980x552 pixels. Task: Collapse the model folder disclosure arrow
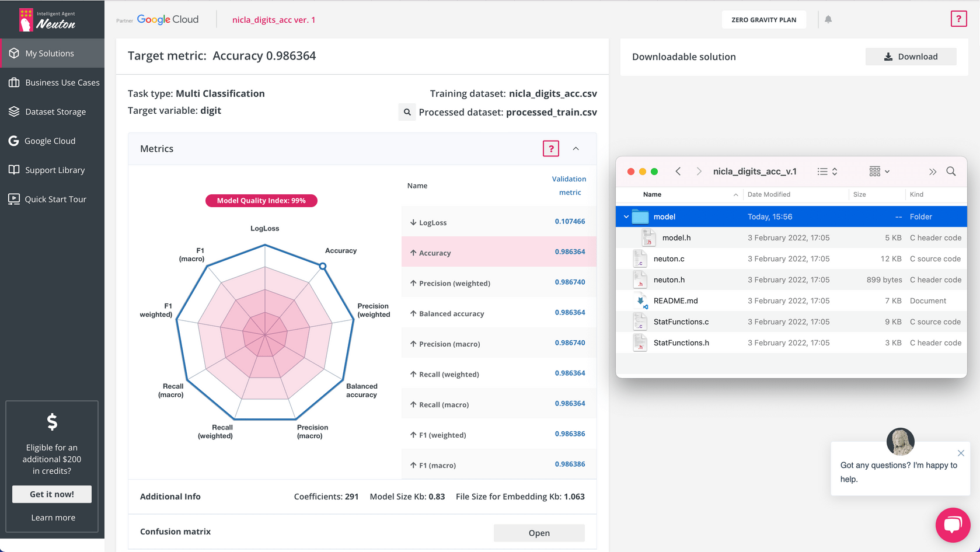click(626, 216)
